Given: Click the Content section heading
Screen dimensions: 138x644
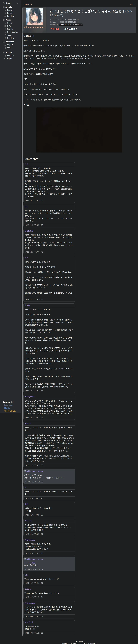Looking at the screenshot, I should tap(29, 36).
